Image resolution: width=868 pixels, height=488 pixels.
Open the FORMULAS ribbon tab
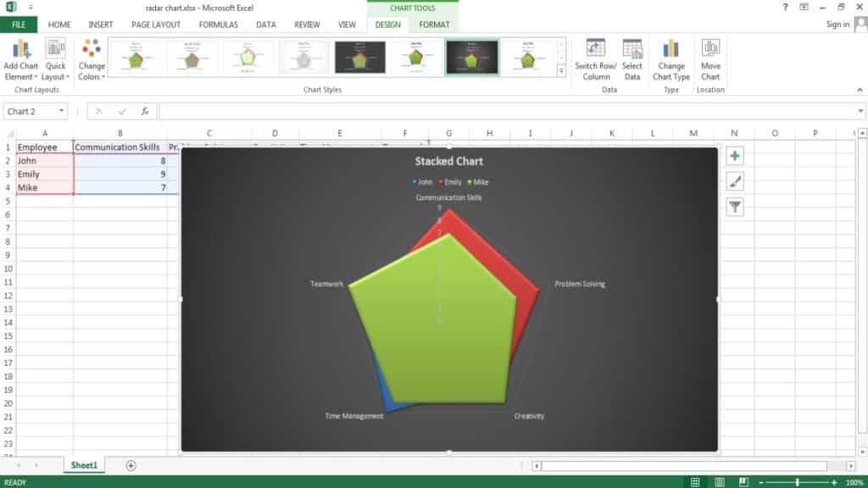217,25
